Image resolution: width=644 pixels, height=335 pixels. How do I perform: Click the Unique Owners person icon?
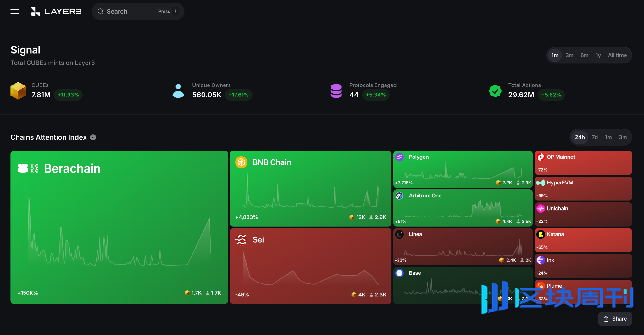point(178,91)
